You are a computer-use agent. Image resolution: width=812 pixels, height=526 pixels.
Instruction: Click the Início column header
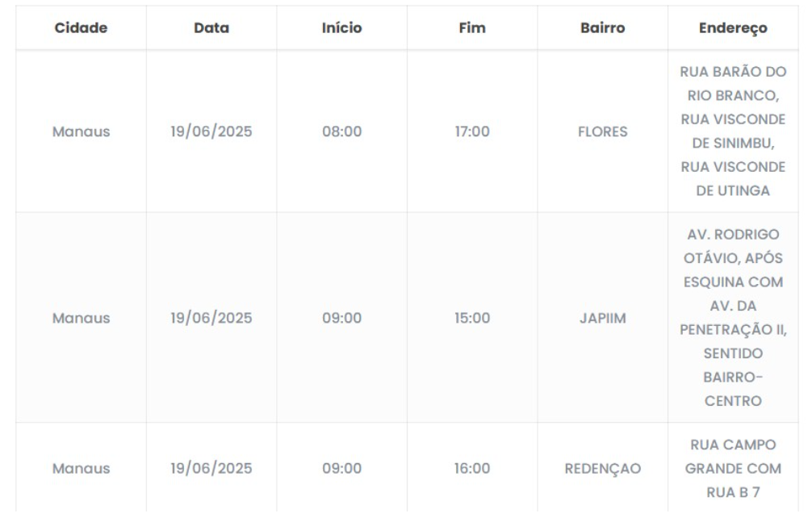tap(341, 28)
